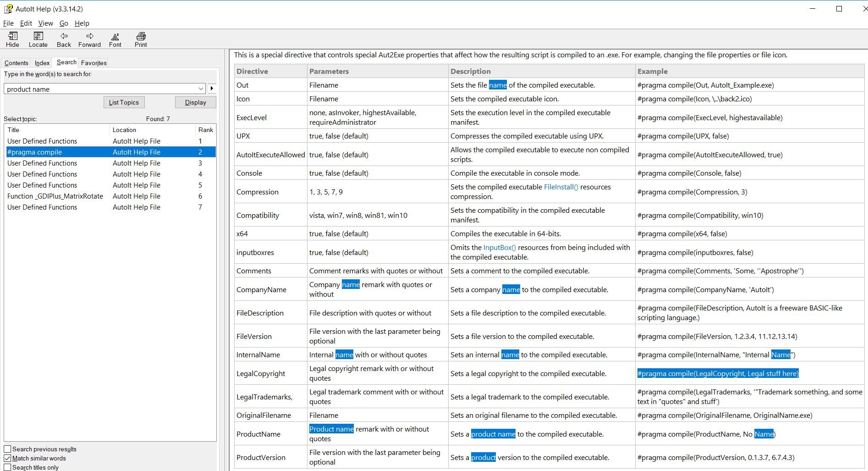Select User Defined Functions result rank 7
The width and height of the screenshot is (868, 471).
[x=110, y=207]
